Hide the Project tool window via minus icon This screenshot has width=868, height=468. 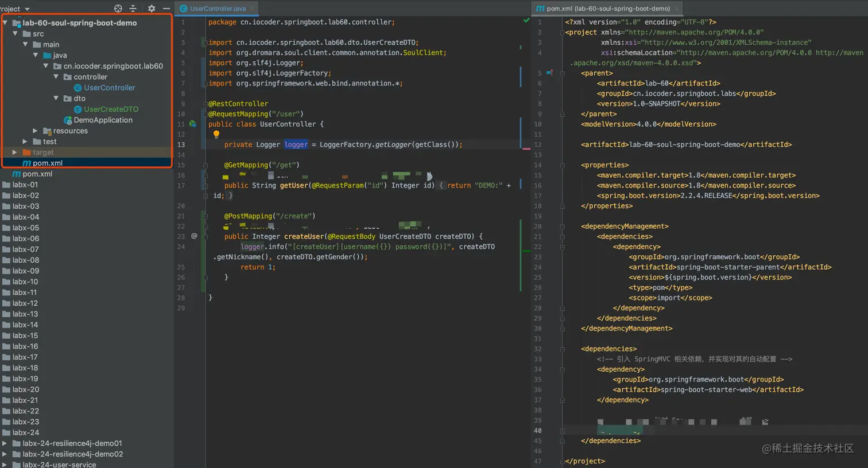point(166,9)
